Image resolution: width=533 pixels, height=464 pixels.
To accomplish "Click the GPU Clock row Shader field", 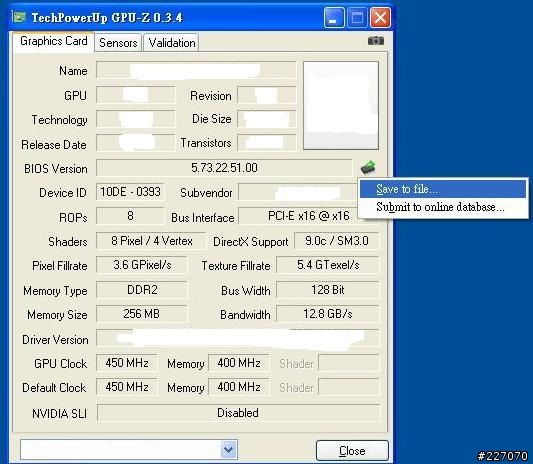I will (x=349, y=363).
